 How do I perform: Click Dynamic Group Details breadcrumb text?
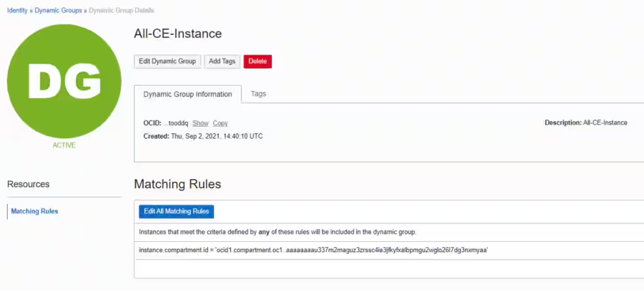tap(121, 11)
